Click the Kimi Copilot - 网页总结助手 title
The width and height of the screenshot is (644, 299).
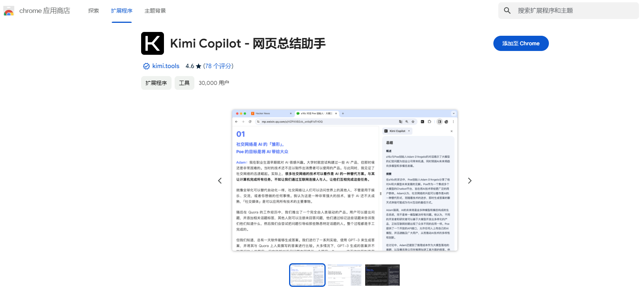click(248, 43)
